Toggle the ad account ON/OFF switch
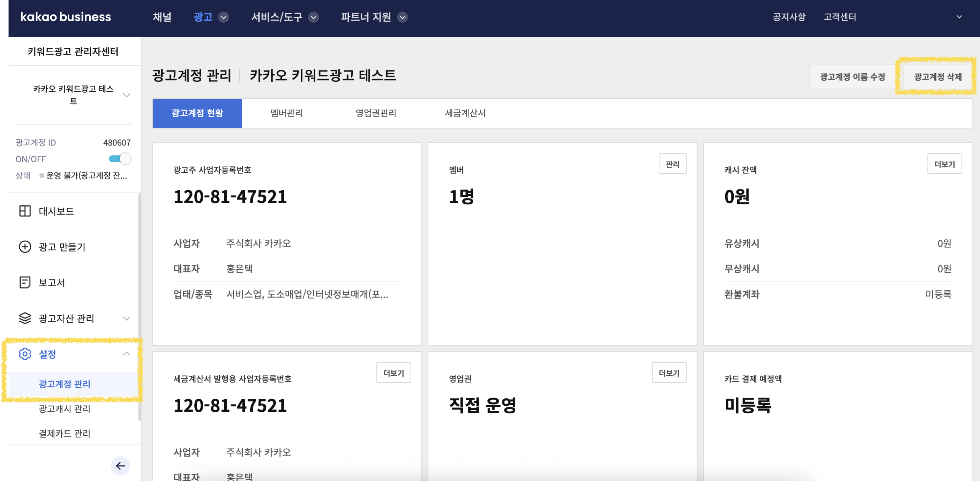Viewport: 980px width, 481px height. click(x=120, y=159)
